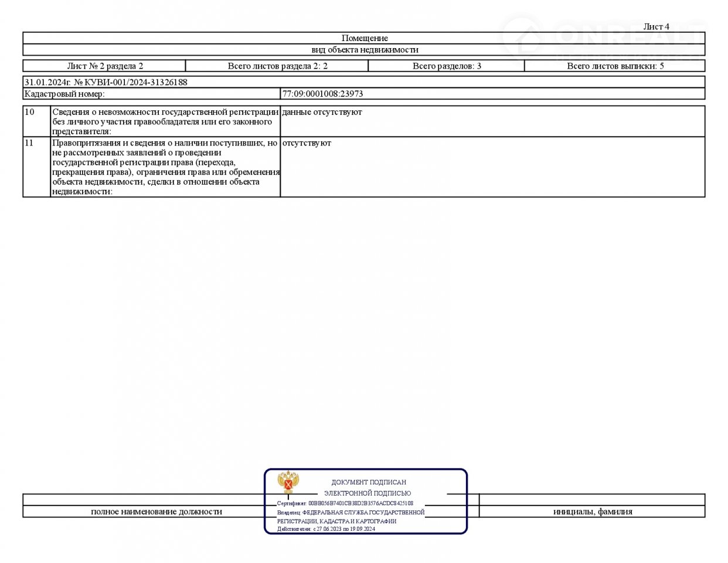Select the "Лист № 2 раздела 2" cell

105,66
